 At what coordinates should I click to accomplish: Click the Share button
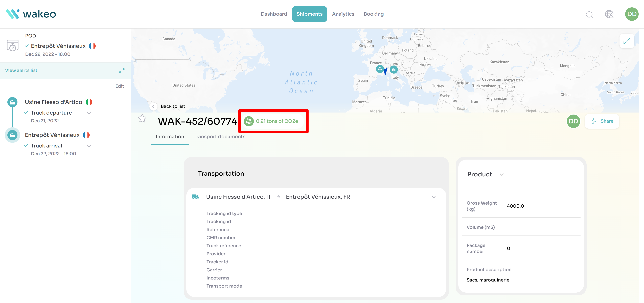[x=602, y=121]
